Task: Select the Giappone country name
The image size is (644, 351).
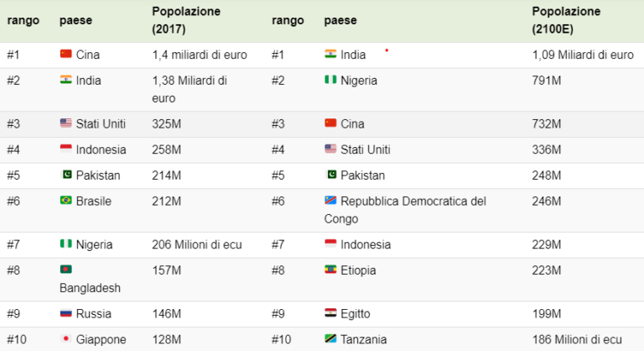Action: pyautogui.click(x=101, y=339)
